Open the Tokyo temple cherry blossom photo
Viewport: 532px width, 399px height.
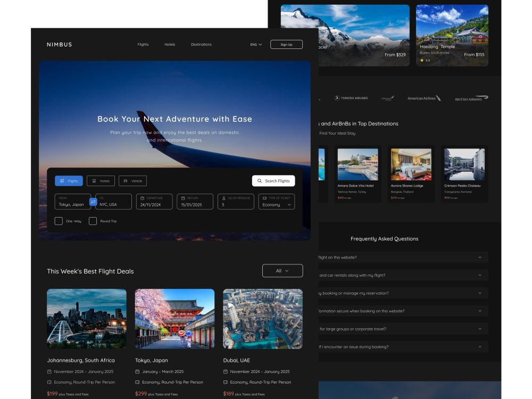[x=174, y=319]
